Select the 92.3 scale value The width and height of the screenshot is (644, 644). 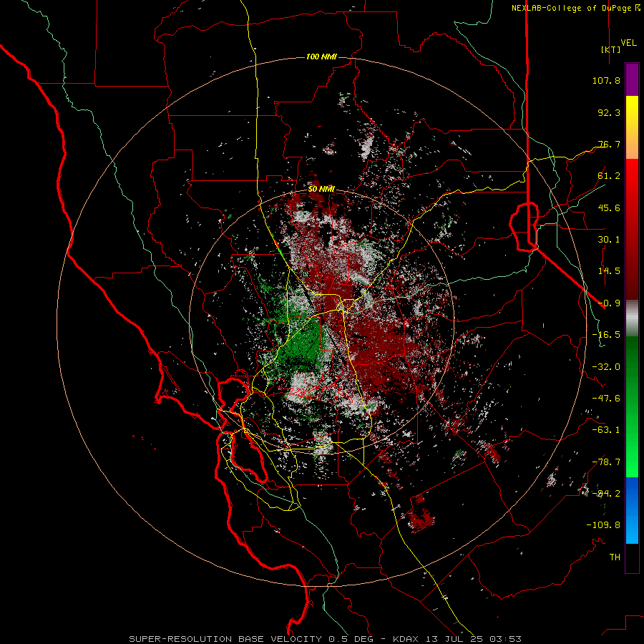point(609,112)
